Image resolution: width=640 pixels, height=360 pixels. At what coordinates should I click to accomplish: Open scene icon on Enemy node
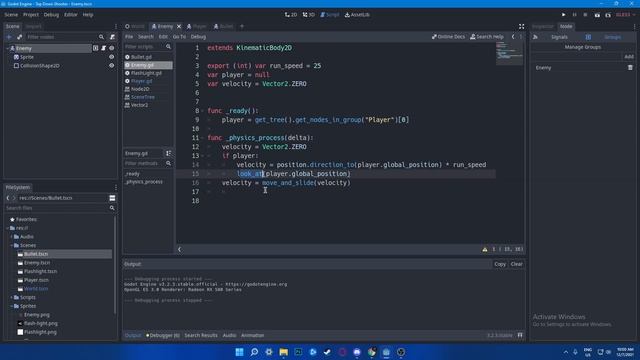pyautogui.click(x=96, y=48)
